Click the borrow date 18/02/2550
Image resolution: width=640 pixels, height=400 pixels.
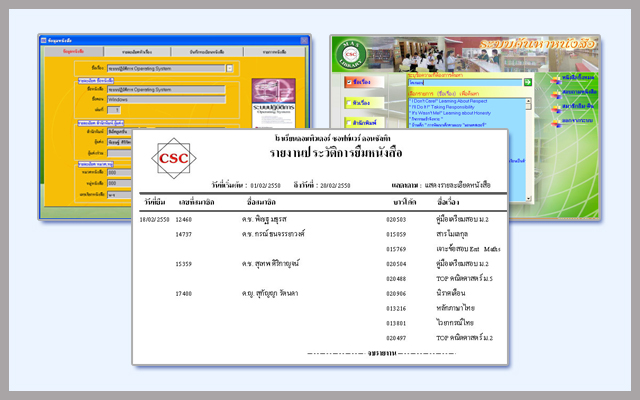pyautogui.click(x=154, y=220)
